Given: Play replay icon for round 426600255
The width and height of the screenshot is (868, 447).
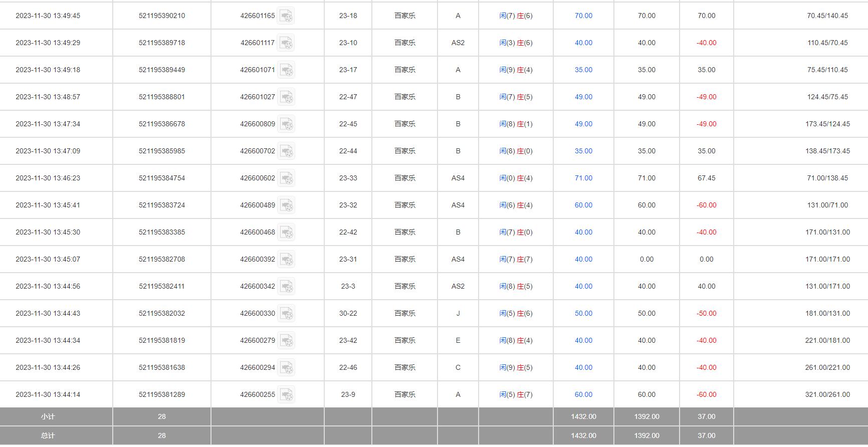Looking at the screenshot, I should (x=286, y=395).
